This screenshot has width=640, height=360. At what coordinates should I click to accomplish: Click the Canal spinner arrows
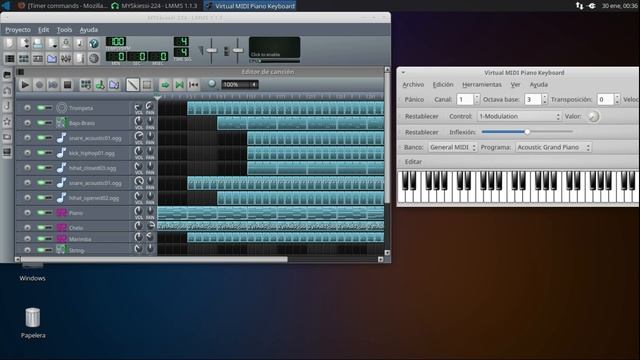click(476, 99)
